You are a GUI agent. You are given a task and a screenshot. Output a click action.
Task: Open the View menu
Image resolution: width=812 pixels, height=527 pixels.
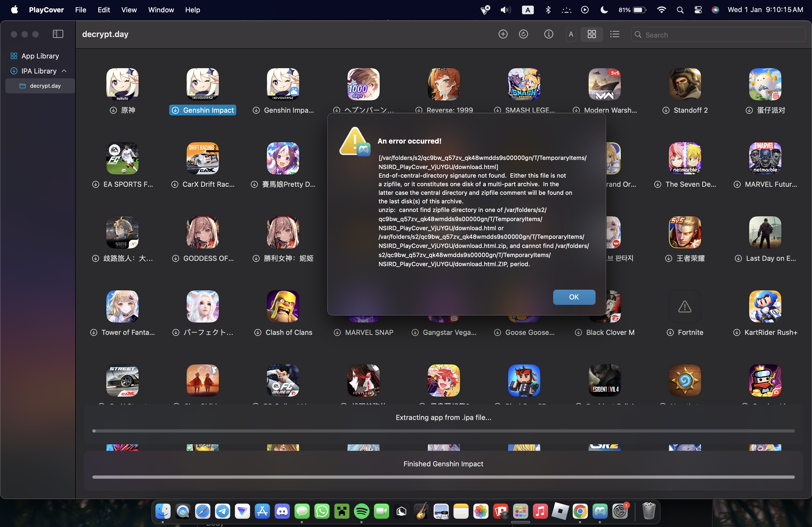[129, 10]
